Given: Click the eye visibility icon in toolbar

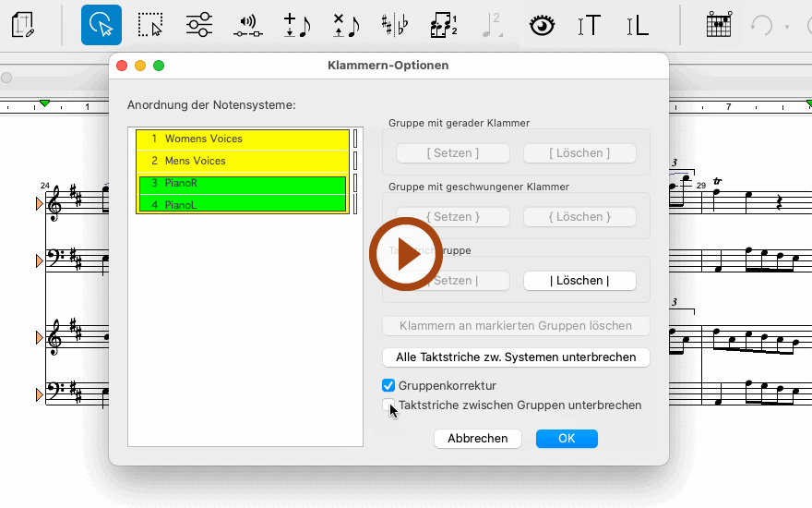Looking at the screenshot, I should coord(542,25).
